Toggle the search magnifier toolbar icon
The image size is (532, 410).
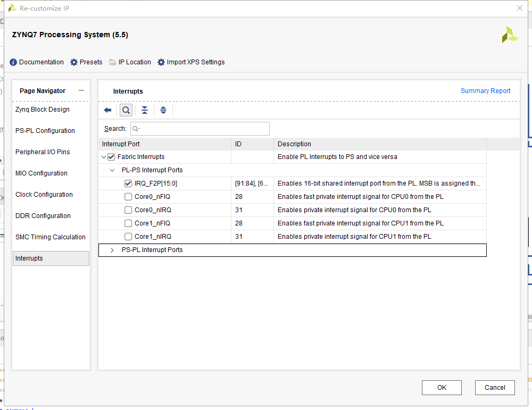(126, 110)
